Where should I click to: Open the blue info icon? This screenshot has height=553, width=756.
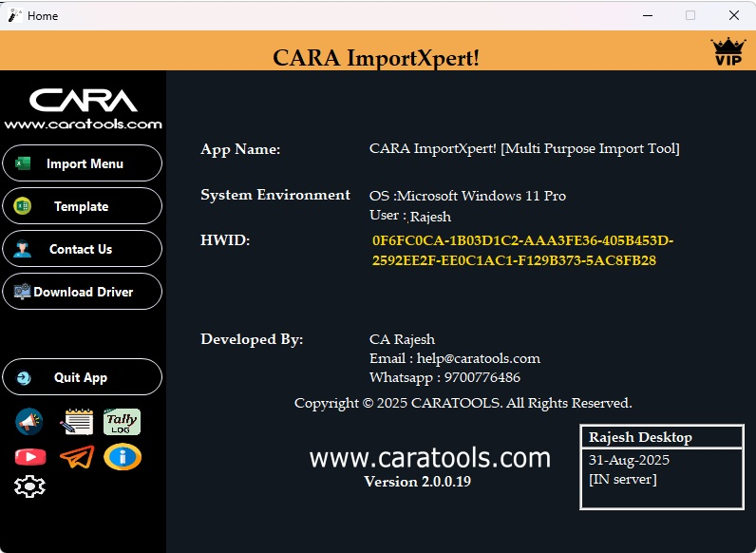coord(123,457)
